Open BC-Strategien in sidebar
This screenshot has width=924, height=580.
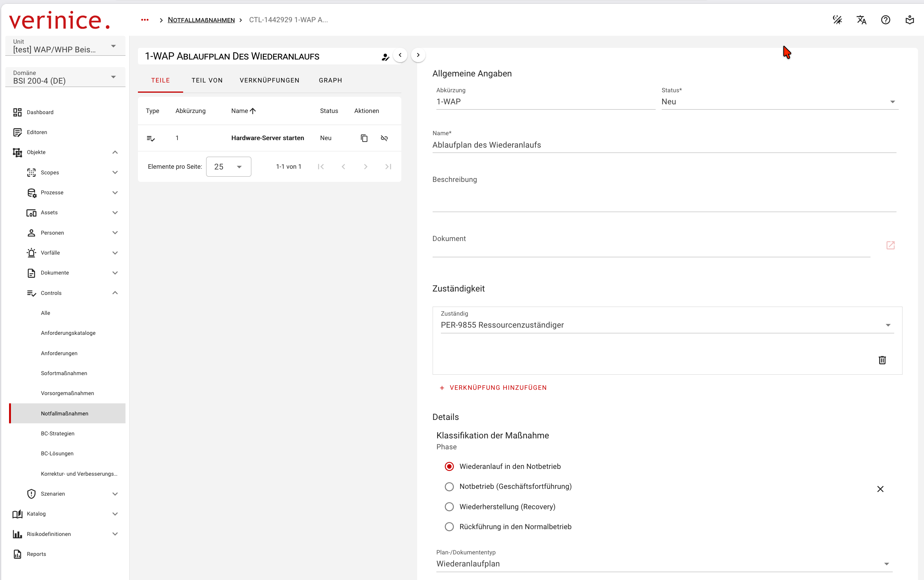67,433
